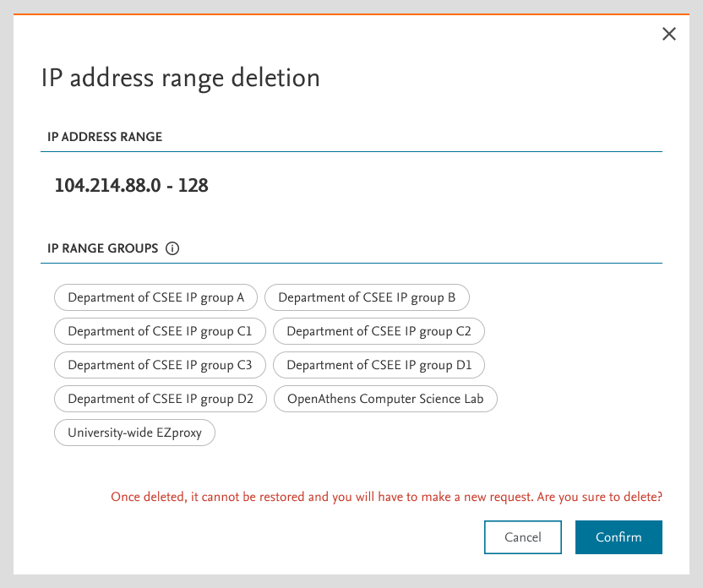
Task: Click the IP RANGE GROUPS section heading
Action: pos(103,248)
